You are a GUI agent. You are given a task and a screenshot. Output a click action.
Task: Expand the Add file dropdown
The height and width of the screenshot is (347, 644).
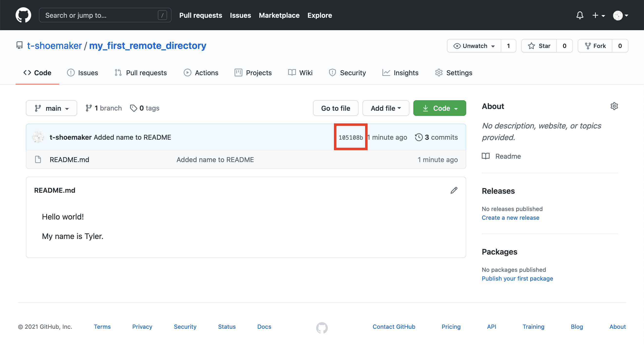point(386,108)
